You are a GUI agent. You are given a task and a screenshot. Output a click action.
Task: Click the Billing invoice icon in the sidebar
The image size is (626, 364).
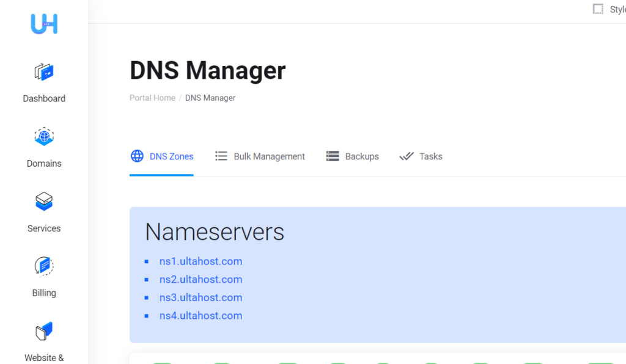tap(43, 266)
